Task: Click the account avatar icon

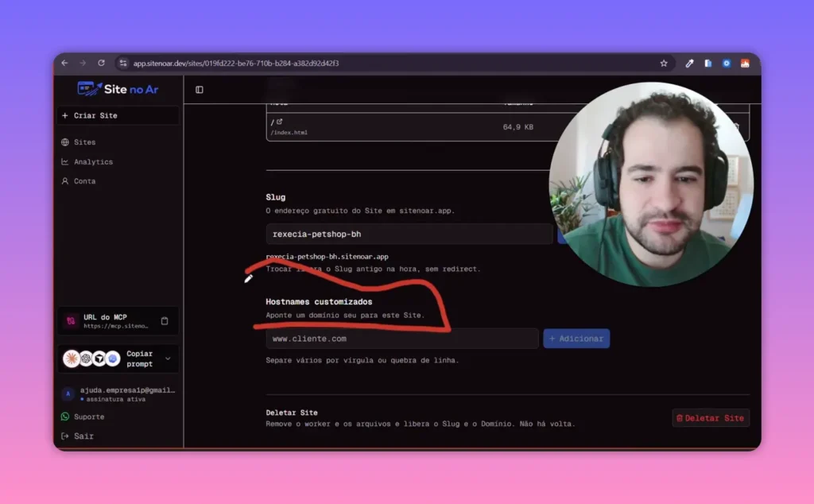Action: click(68, 394)
